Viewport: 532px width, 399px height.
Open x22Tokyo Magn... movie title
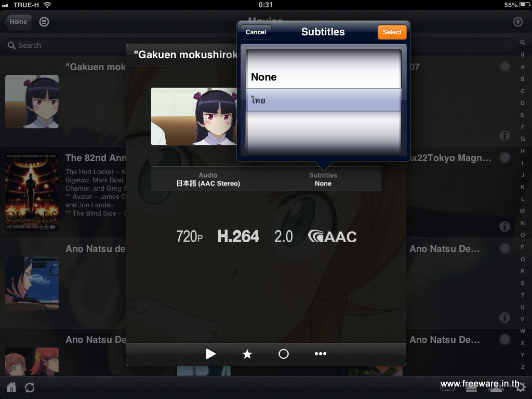450,158
